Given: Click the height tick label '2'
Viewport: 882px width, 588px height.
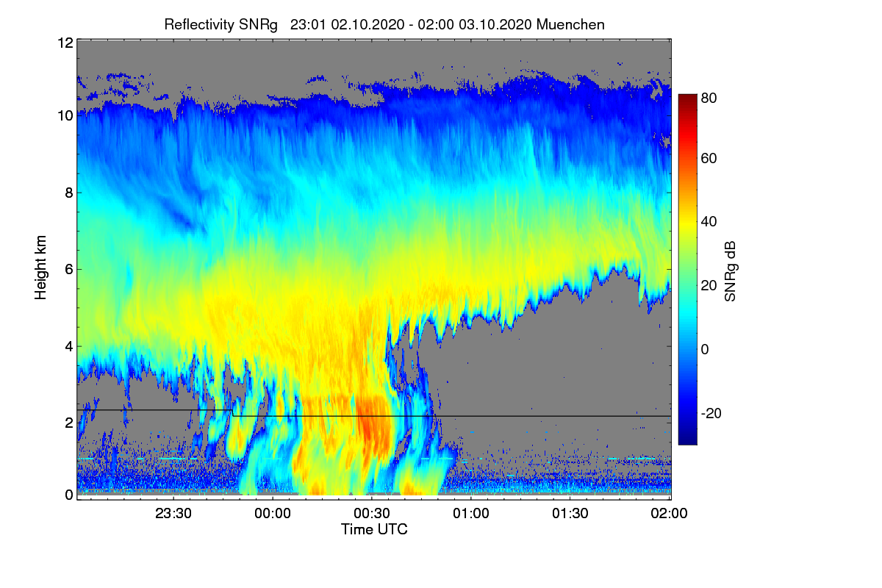Looking at the screenshot, I should tap(68, 422).
